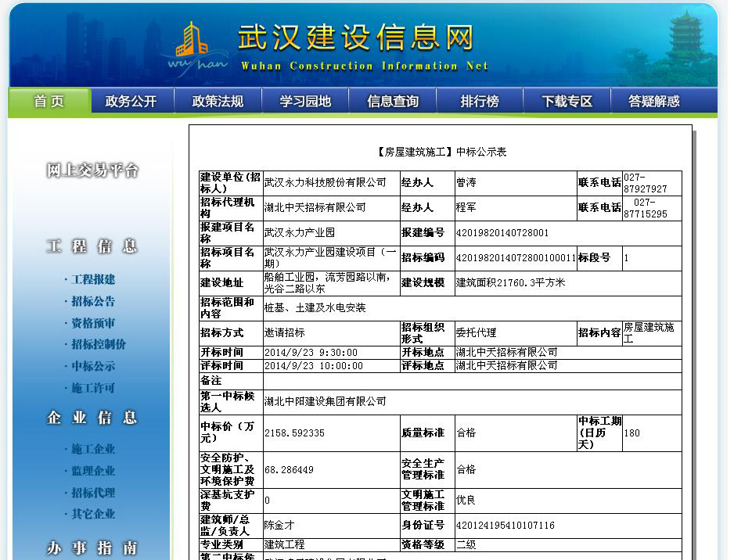
Task: Switch to the 排行榜 tab
Action: (x=480, y=101)
